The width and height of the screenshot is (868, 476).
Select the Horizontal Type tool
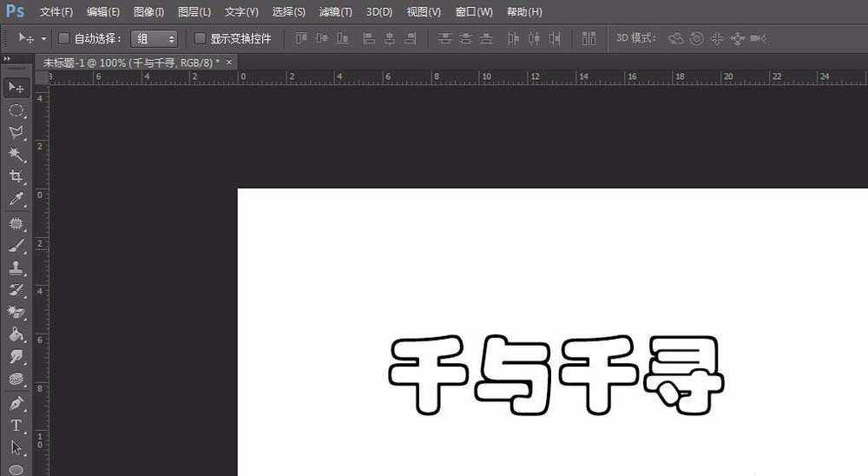coord(16,426)
